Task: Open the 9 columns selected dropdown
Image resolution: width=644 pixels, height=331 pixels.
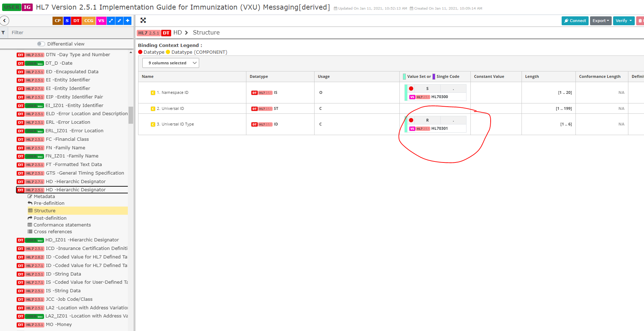Action: (170, 63)
